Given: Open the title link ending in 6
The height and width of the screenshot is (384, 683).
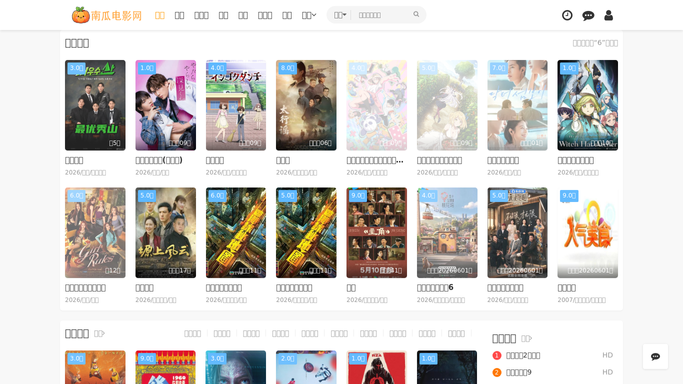Looking at the screenshot, I should (x=435, y=288).
